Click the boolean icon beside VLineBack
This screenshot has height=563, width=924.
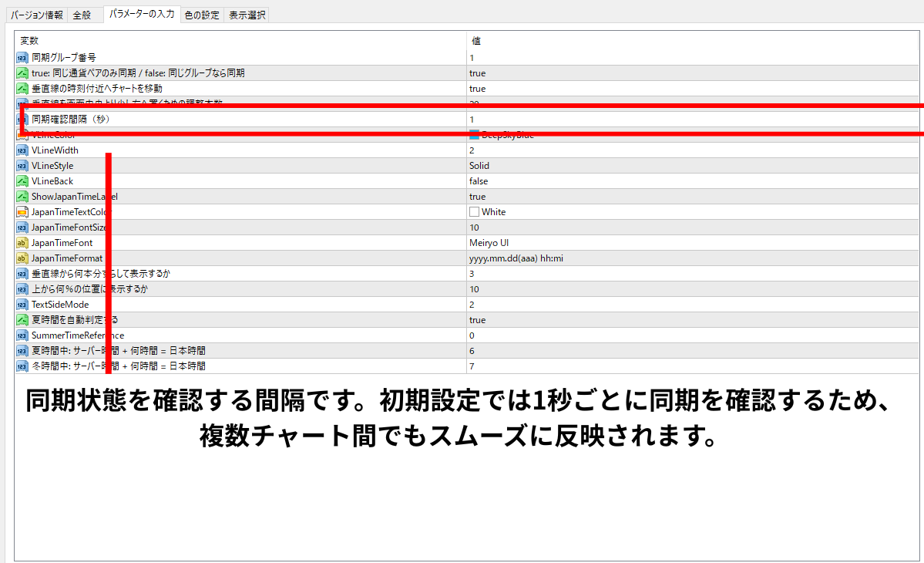pos(22,181)
